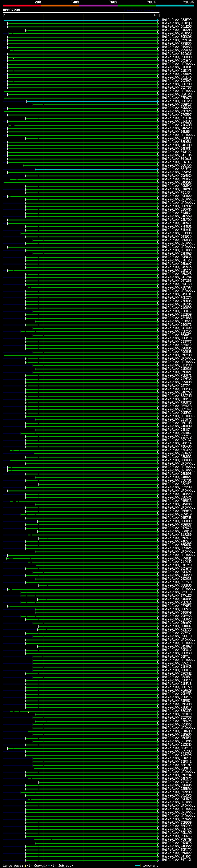Click the =100char. scale legend
Image resolution: width=197 pixels, height=868 pixels.
tap(146, 865)
